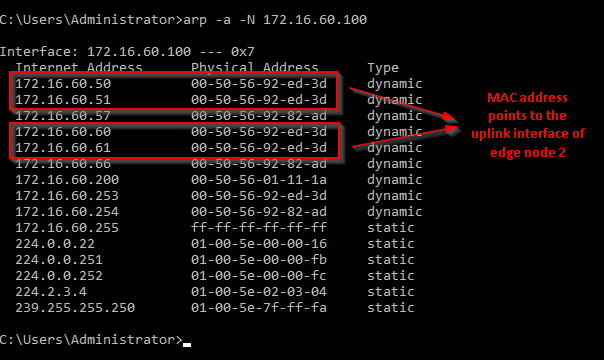Select broadcast MAC ff-ff-ff-ff-ff-ff
Screen dimensions: 604x360
tap(259, 228)
